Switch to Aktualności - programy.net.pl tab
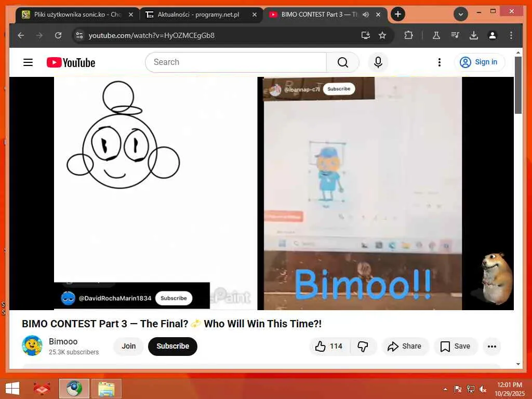Viewport: 532px width, 399px height. [x=201, y=15]
